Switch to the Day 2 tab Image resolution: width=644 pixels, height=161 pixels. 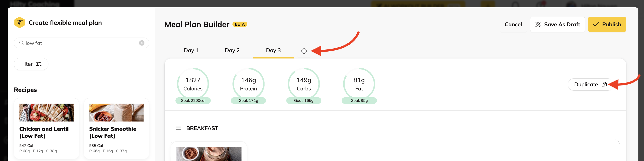point(232,51)
